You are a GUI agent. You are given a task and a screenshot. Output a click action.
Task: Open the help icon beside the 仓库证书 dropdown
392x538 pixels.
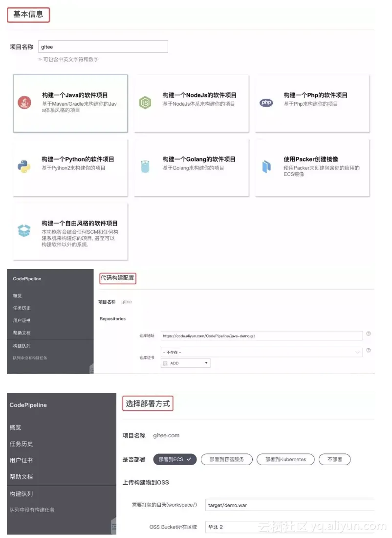(x=369, y=350)
